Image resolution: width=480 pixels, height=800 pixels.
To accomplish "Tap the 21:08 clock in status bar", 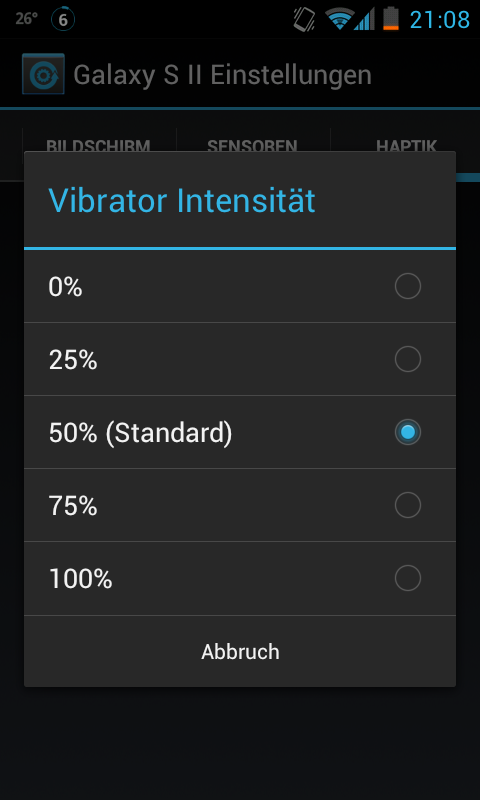I will (x=439, y=20).
